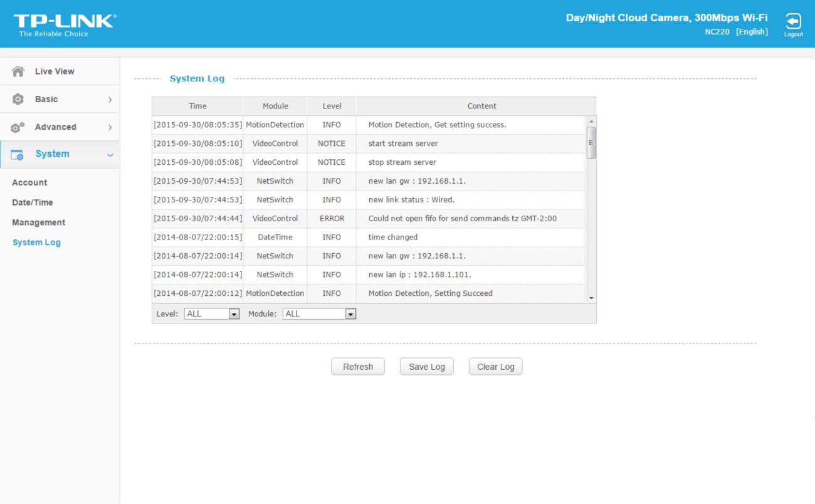Expand the Basic menu chevron
Screen dimensions: 815x504
[110, 100]
